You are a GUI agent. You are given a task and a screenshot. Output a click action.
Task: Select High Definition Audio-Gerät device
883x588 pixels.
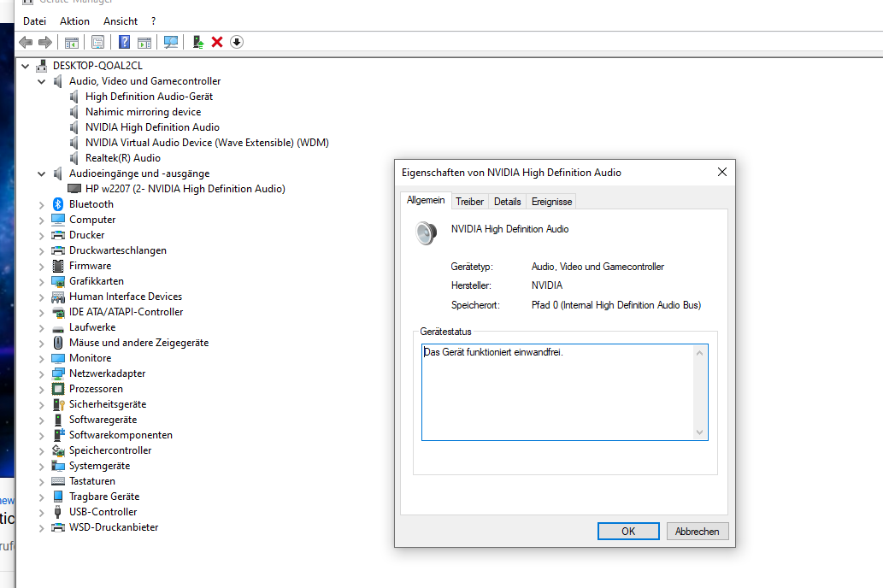click(x=150, y=97)
